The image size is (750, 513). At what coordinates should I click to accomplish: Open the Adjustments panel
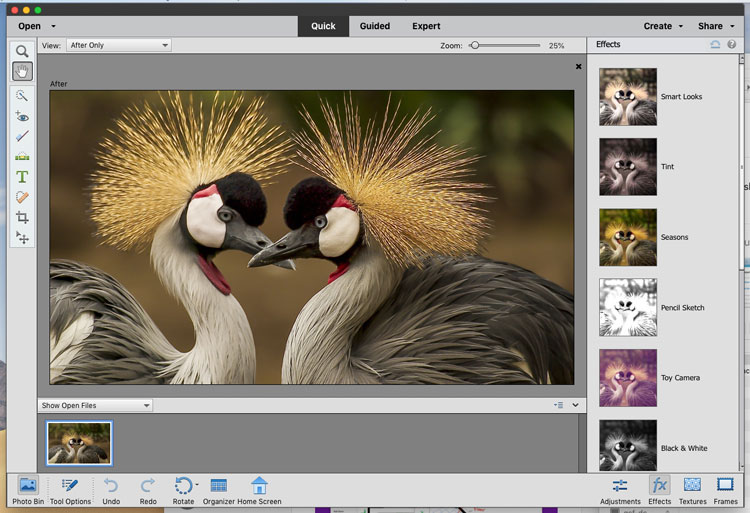click(620, 491)
